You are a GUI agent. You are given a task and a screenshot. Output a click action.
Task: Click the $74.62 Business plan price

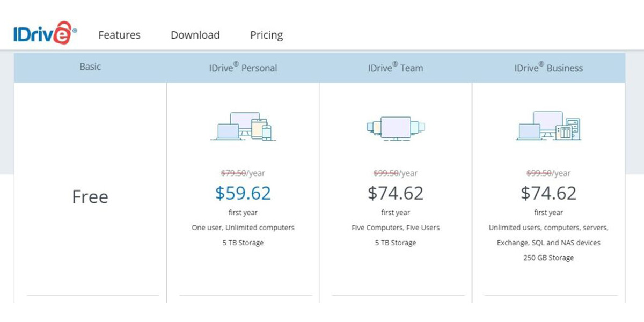tap(548, 193)
